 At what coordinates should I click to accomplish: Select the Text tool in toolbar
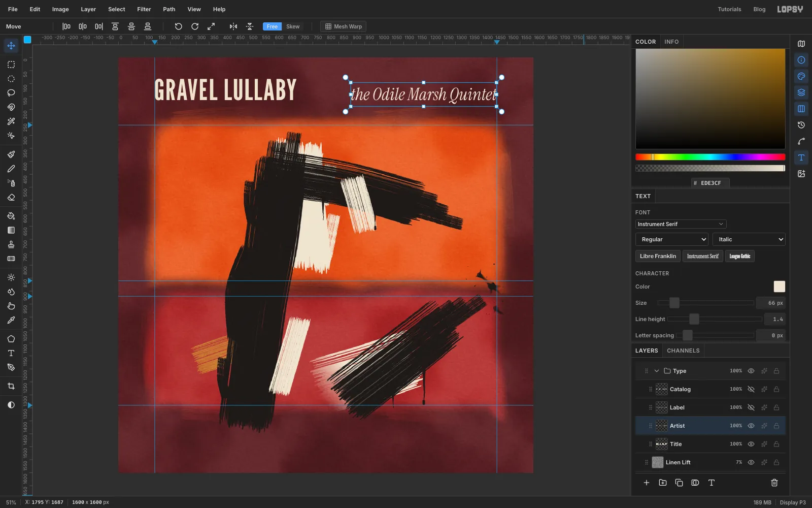point(11,353)
